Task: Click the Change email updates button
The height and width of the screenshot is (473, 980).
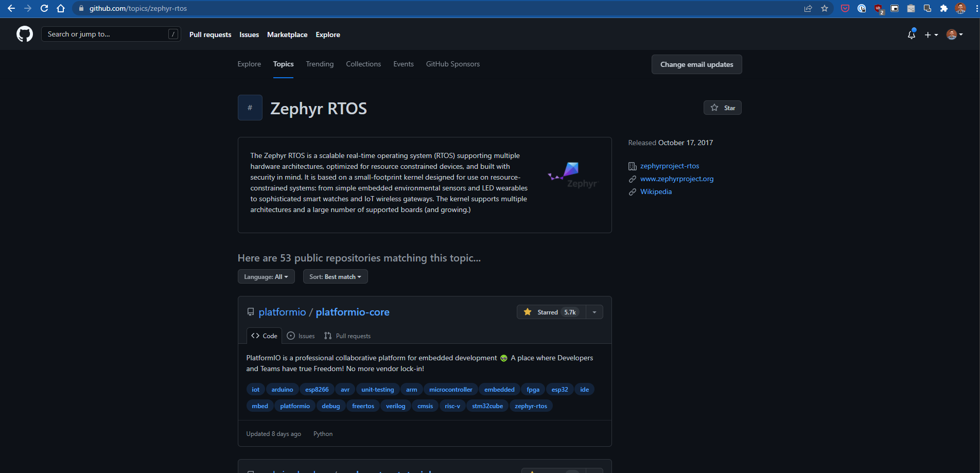Action: [696, 64]
